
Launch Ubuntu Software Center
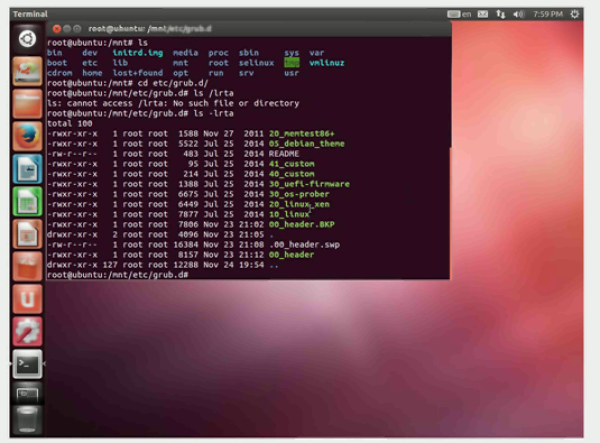coord(26,265)
